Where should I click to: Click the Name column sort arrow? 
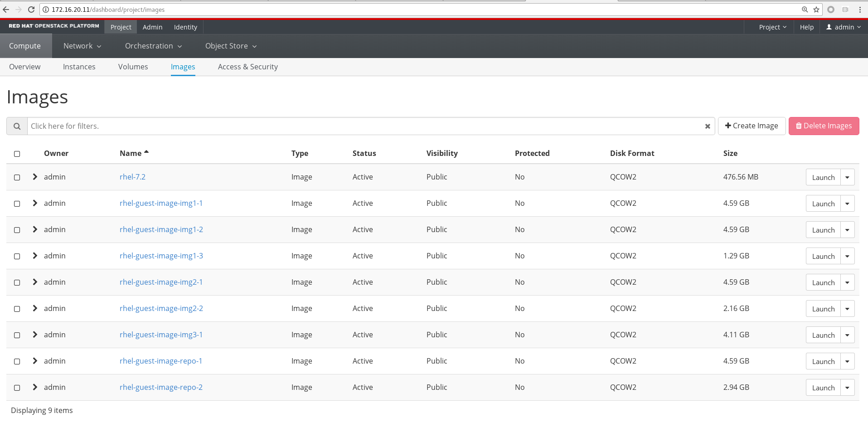tap(146, 152)
